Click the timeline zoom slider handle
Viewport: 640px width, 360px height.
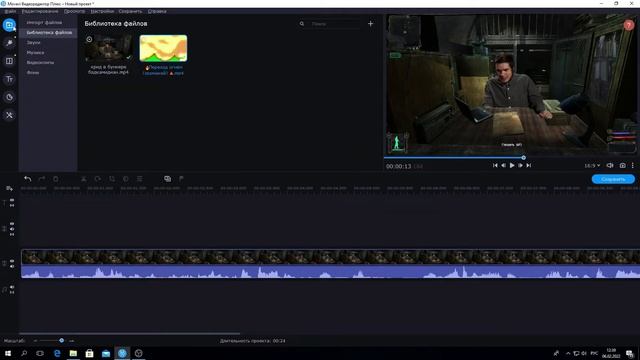[61, 340]
